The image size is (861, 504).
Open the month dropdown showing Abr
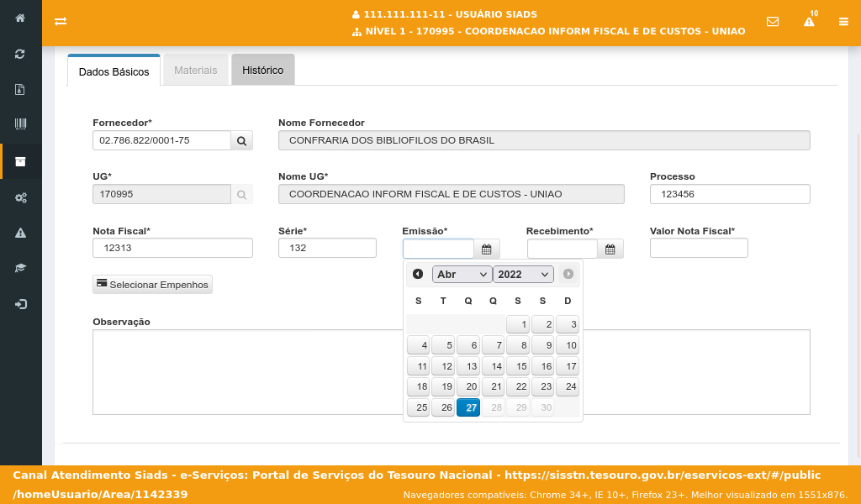tap(462, 274)
